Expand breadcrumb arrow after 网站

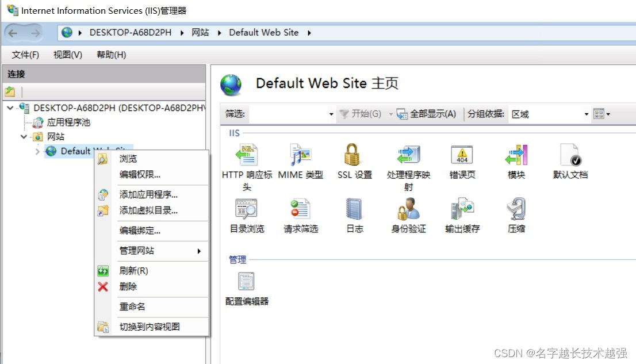click(220, 33)
